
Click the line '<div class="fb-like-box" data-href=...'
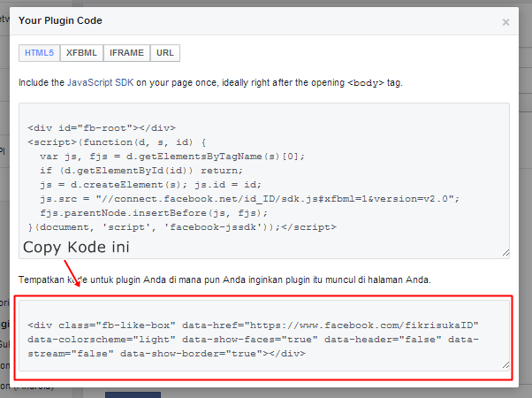click(253, 325)
